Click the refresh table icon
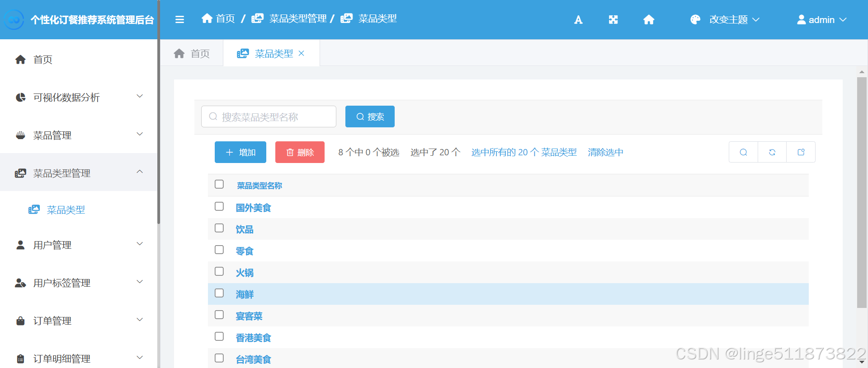This screenshot has height=368, width=868. (x=772, y=152)
